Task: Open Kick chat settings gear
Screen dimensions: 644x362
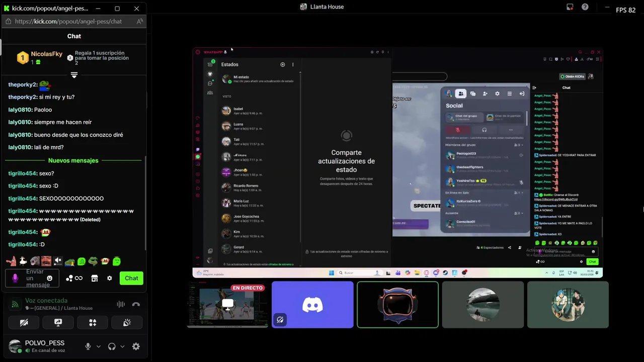Action: click(110, 278)
